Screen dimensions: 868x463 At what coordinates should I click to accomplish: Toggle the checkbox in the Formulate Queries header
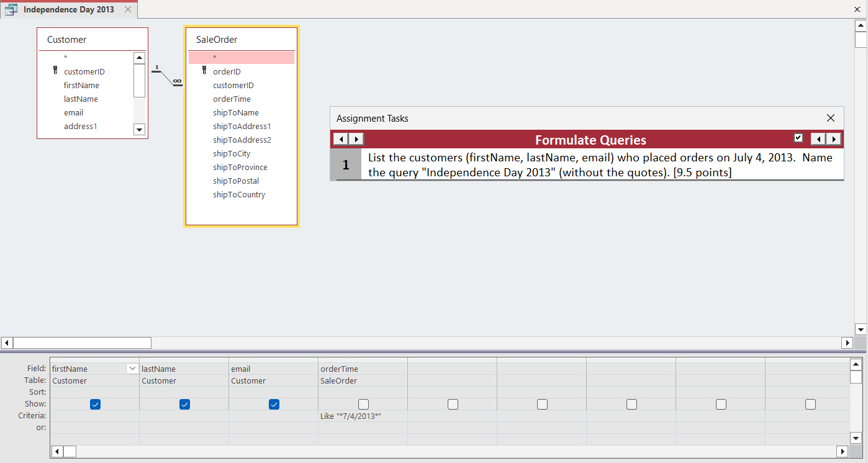(798, 138)
